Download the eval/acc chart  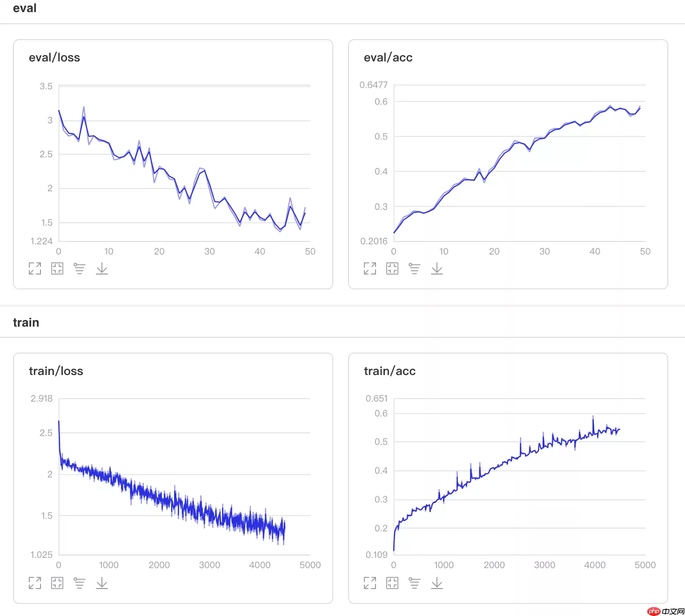(x=437, y=268)
